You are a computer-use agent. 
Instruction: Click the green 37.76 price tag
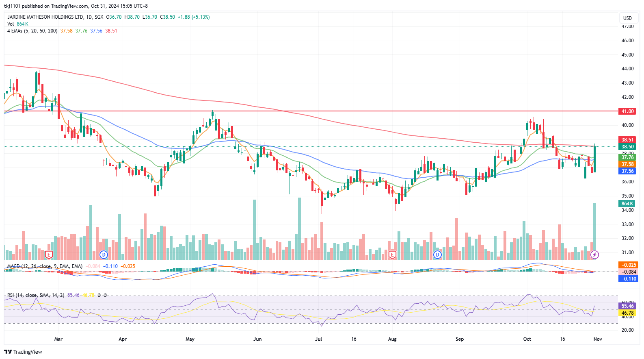(627, 157)
